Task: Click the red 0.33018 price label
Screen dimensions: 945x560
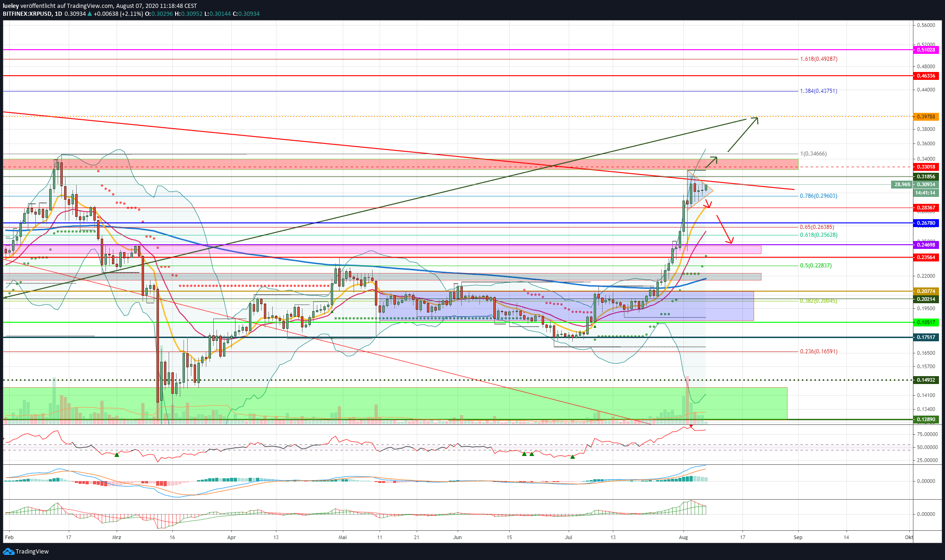Action: 926,167
